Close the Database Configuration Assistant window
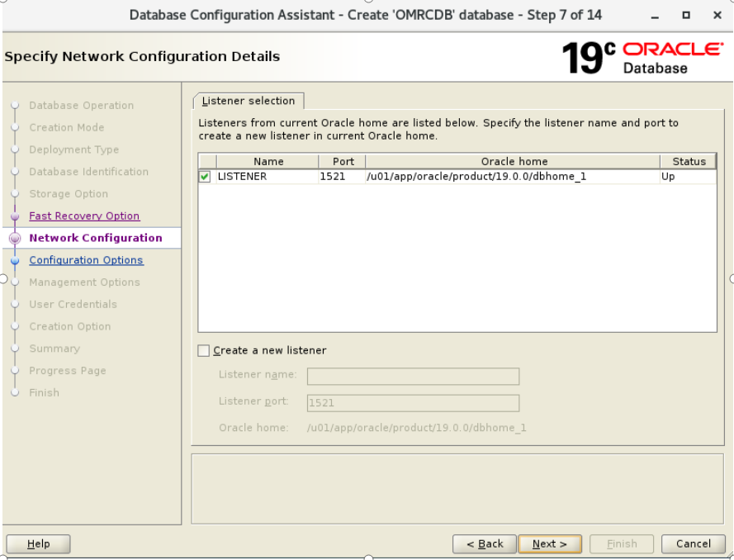Screen dimensions: 734x560 pos(717,15)
